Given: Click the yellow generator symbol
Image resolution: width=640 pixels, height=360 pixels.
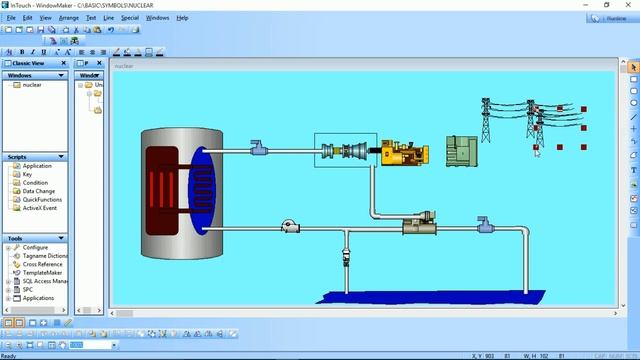Looking at the screenshot, I should click(x=404, y=152).
